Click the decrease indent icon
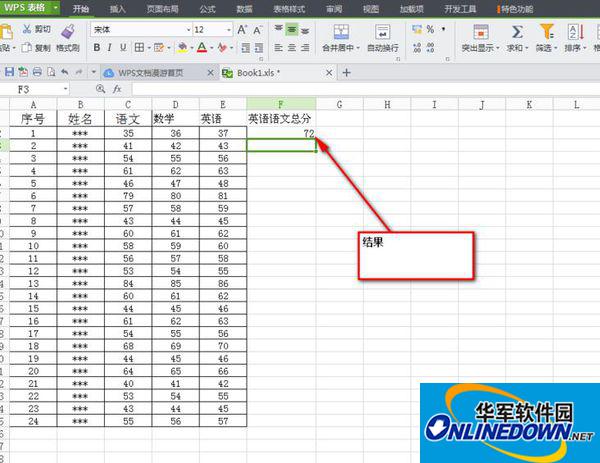This screenshot has height=463, width=600. pos(246,48)
